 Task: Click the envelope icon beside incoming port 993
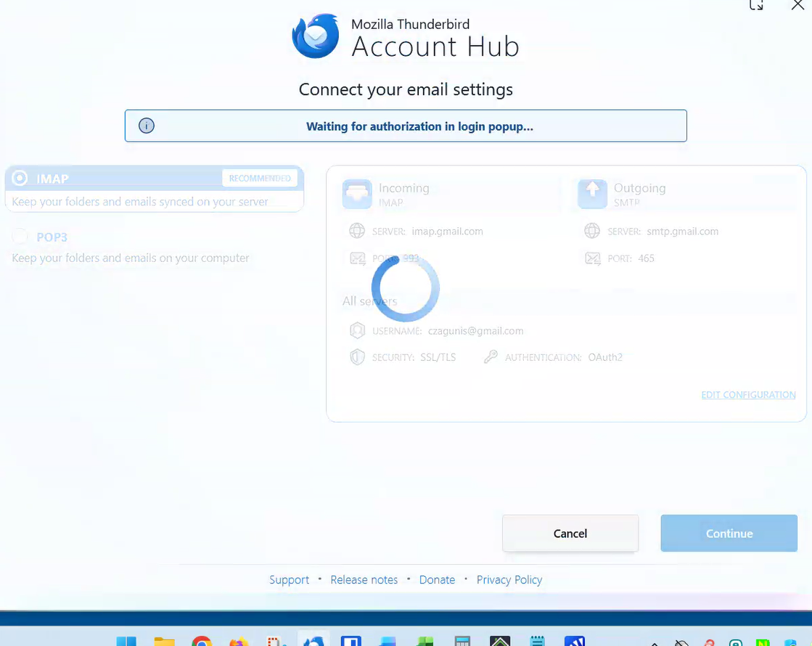point(357,258)
